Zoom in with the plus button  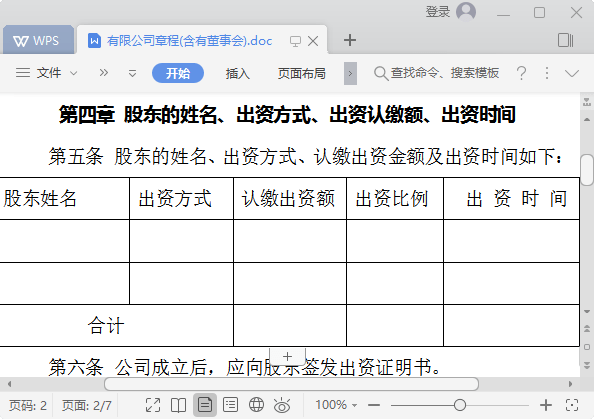point(546,405)
